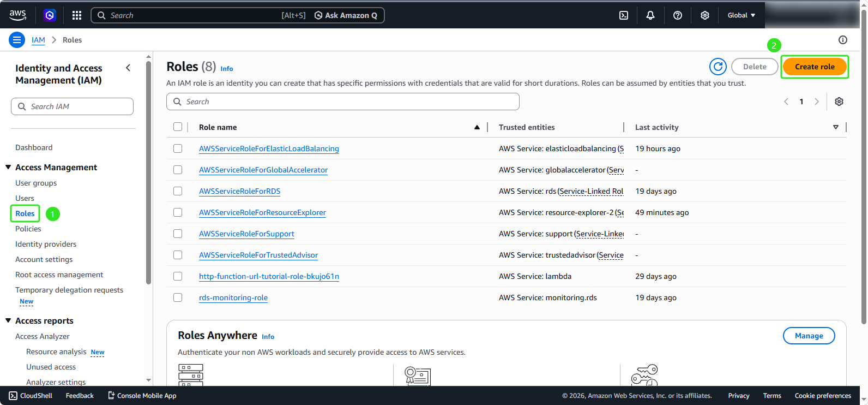Click the roles table search field
Viewport: 868px width, 405px height.
(343, 102)
